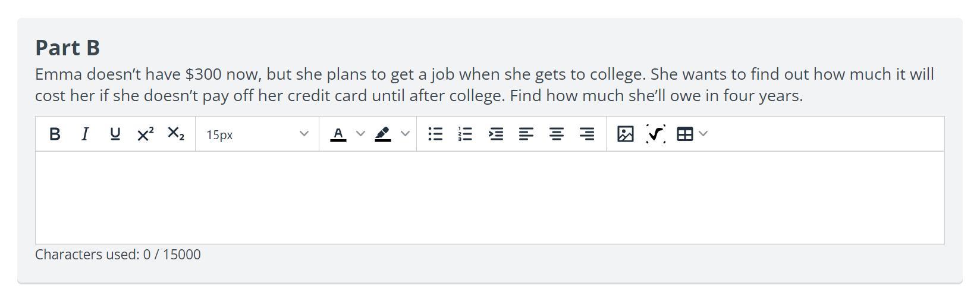Image resolution: width=980 pixels, height=301 pixels.
Task: Apply subscript formatting
Action: (176, 134)
